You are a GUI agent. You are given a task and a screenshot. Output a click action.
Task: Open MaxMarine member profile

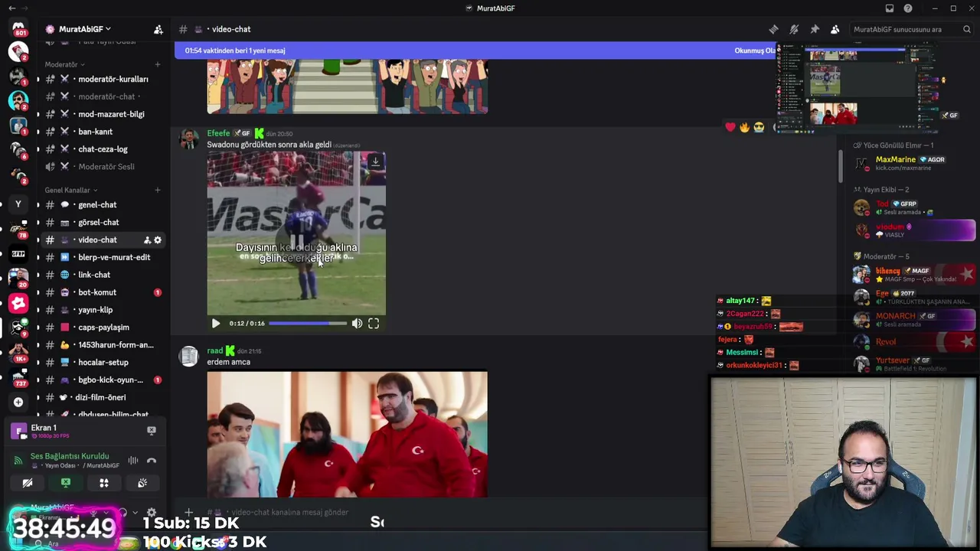[915, 163]
